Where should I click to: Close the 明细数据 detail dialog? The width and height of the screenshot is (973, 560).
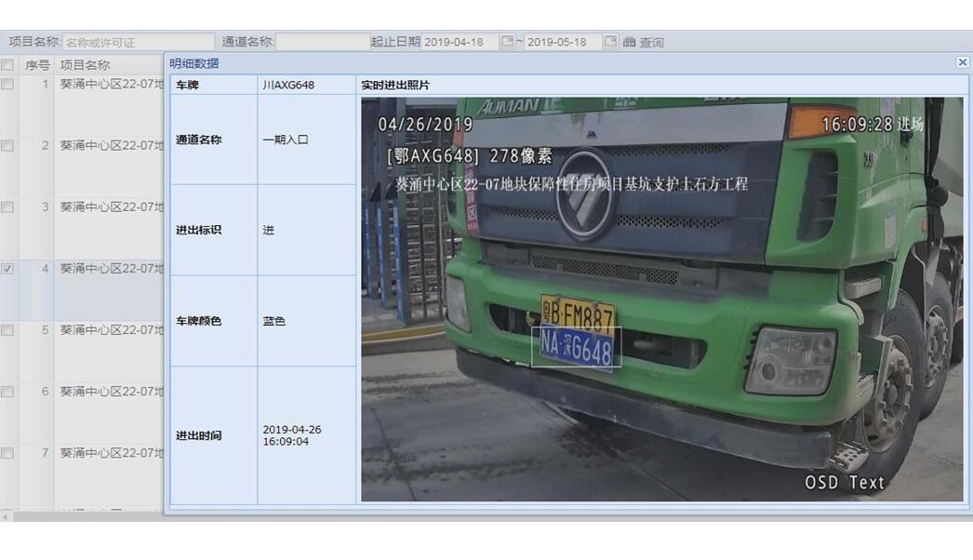pyautogui.click(x=963, y=62)
